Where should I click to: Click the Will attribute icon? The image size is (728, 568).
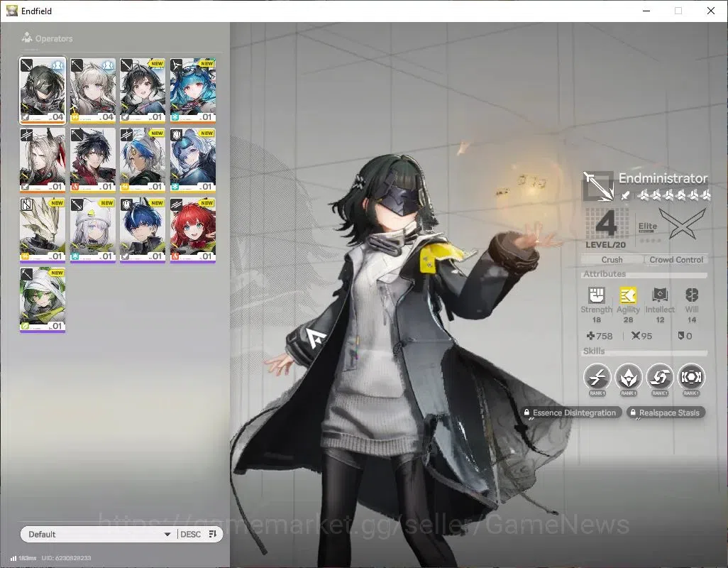click(692, 295)
